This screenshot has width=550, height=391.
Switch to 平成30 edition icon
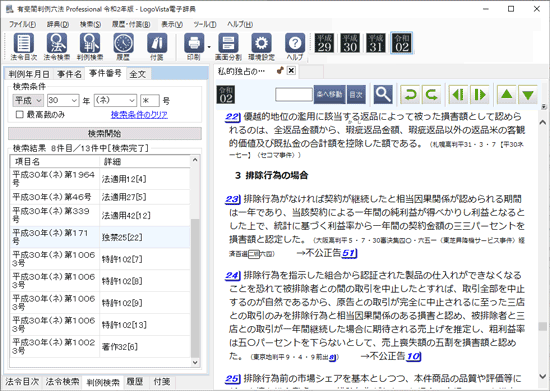coord(350,43)
